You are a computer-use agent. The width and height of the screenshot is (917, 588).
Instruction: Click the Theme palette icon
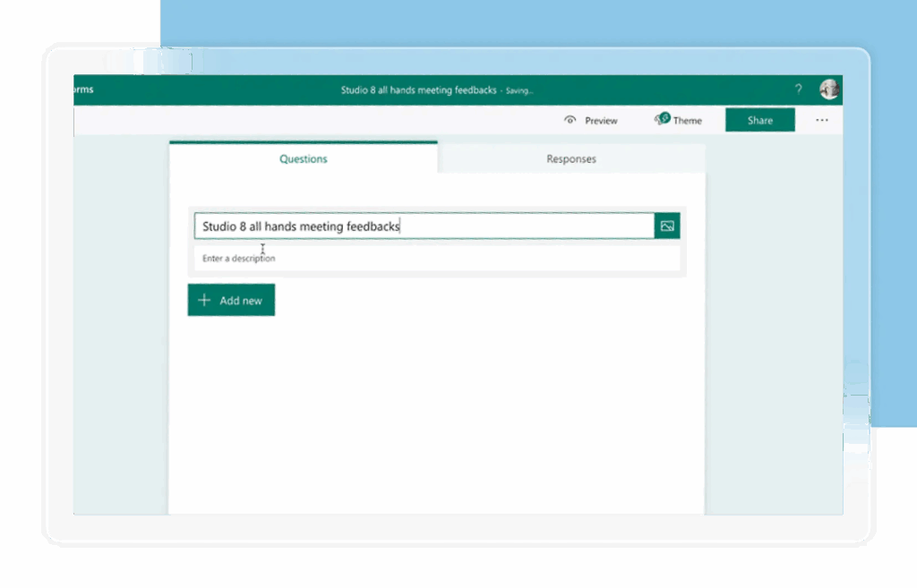pyautogui.click(x=661, y=120)
